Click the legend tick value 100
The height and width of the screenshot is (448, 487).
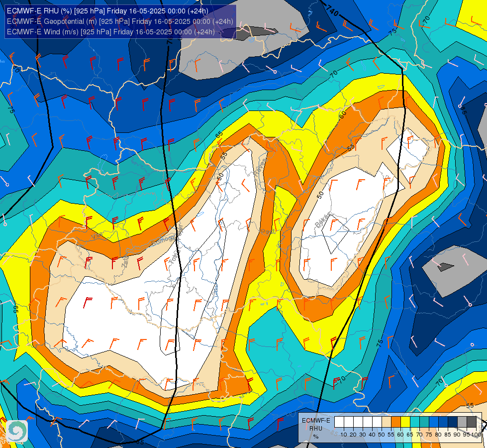click(477, 435)
